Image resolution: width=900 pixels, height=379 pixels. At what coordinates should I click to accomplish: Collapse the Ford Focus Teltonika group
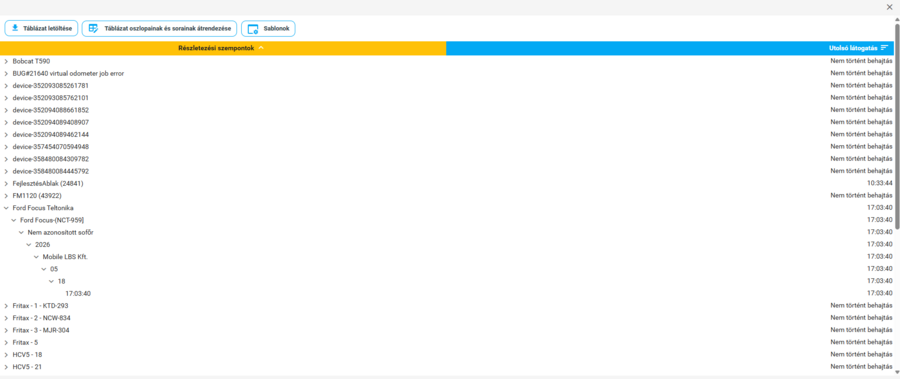[6, 208]
